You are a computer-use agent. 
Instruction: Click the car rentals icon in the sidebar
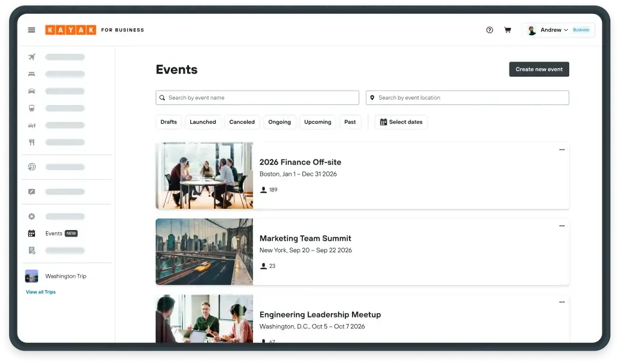point(31,91)
